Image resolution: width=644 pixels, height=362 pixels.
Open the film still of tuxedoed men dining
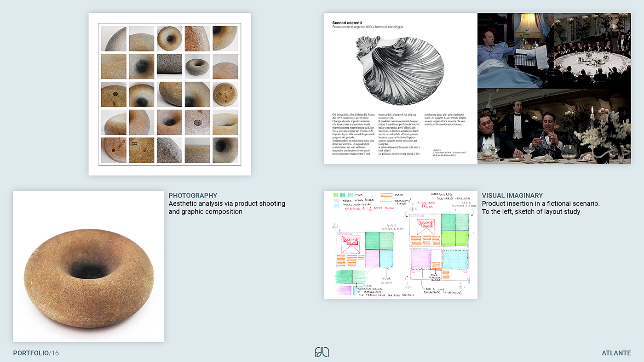554,126
